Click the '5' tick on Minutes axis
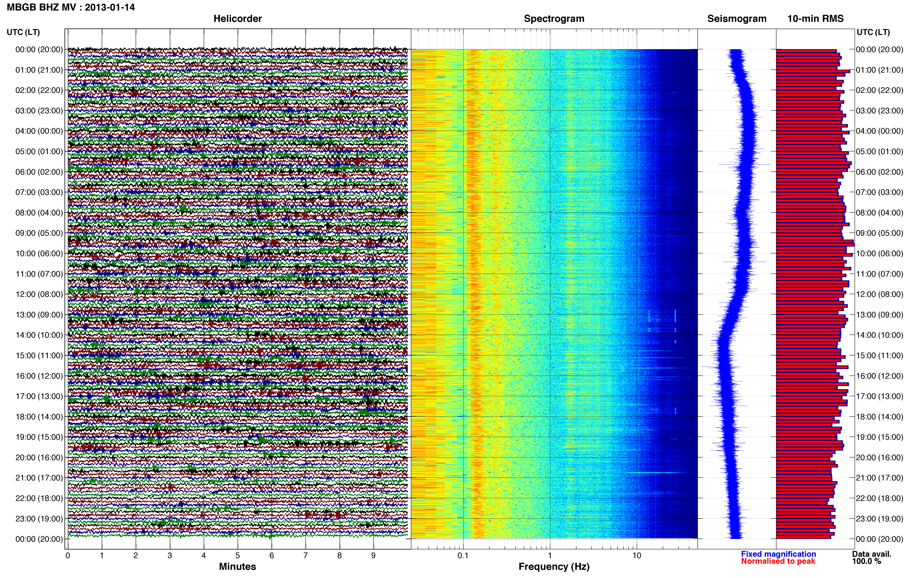Viewport: 924px width, 578px height. point(238,555)
